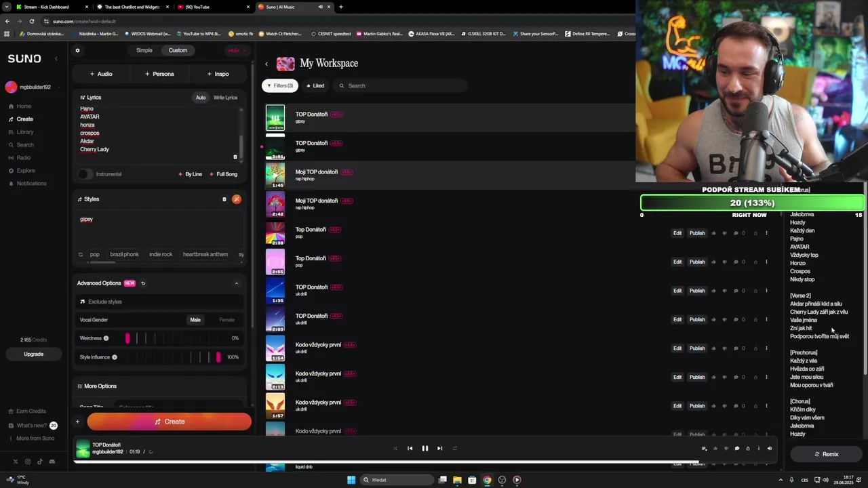Open more options for the first Top Donátoři pop song
The width and height of the screenshot is (868, 488).
766,233
